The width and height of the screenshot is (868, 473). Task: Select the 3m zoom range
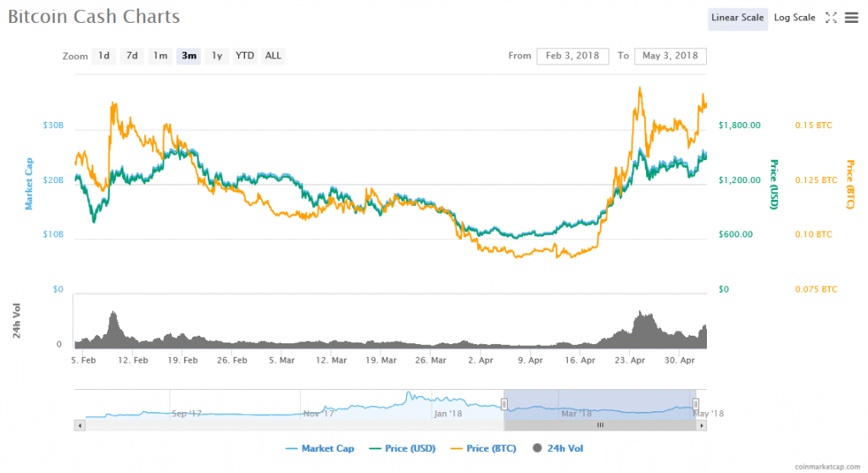pos(189,56)
